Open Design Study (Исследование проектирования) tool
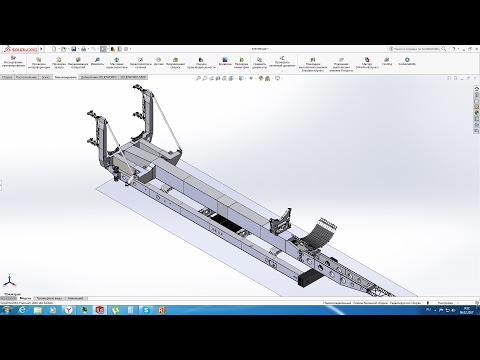Screen dimensions: 480x360 [x=13, y=62]
